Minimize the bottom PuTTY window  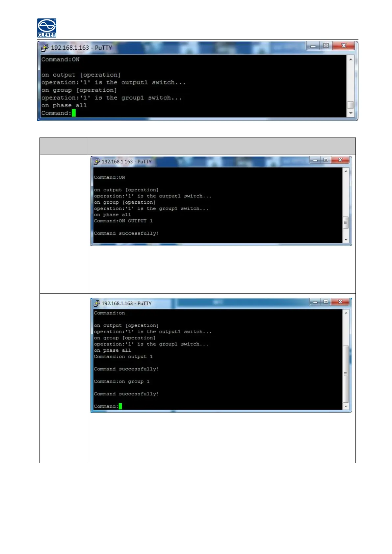(315, 302)
